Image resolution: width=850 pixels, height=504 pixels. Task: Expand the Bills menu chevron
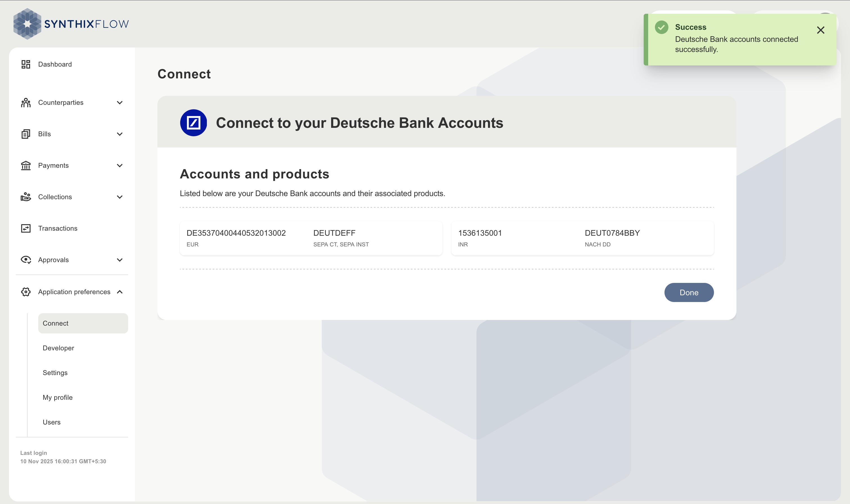tap(119, 134)
